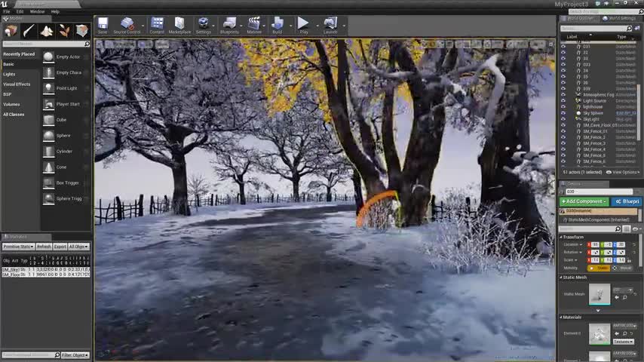The image size is (644, 362).
Task: Click the Add Component button
Action: tap(584, 201)
